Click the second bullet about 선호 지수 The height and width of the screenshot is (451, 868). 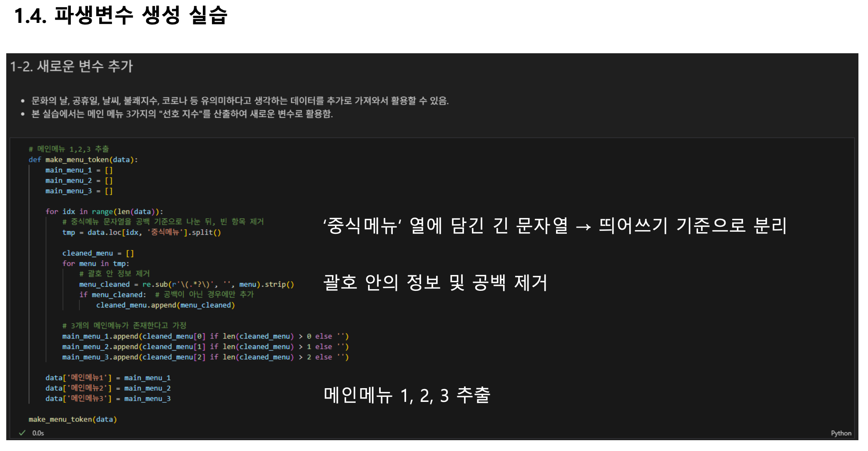182,114
